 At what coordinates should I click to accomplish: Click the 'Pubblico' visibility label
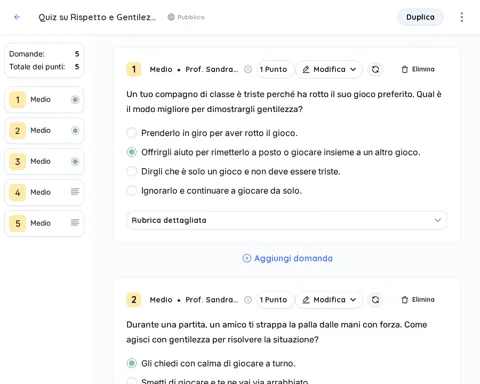(191, 17)
